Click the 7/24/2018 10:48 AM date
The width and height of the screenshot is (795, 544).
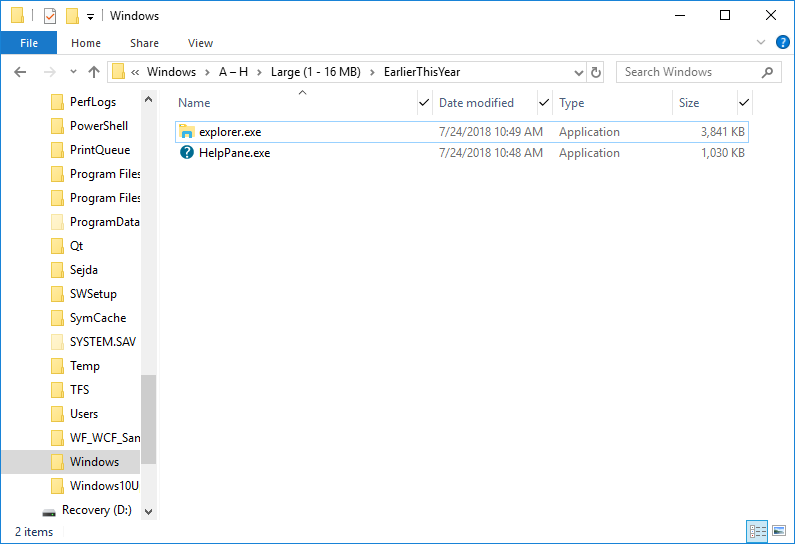click(x=491, y=153)
